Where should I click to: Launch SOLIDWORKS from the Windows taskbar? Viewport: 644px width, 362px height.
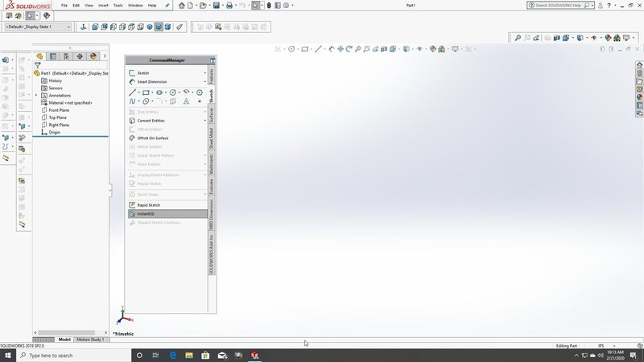tap(255, 355)
